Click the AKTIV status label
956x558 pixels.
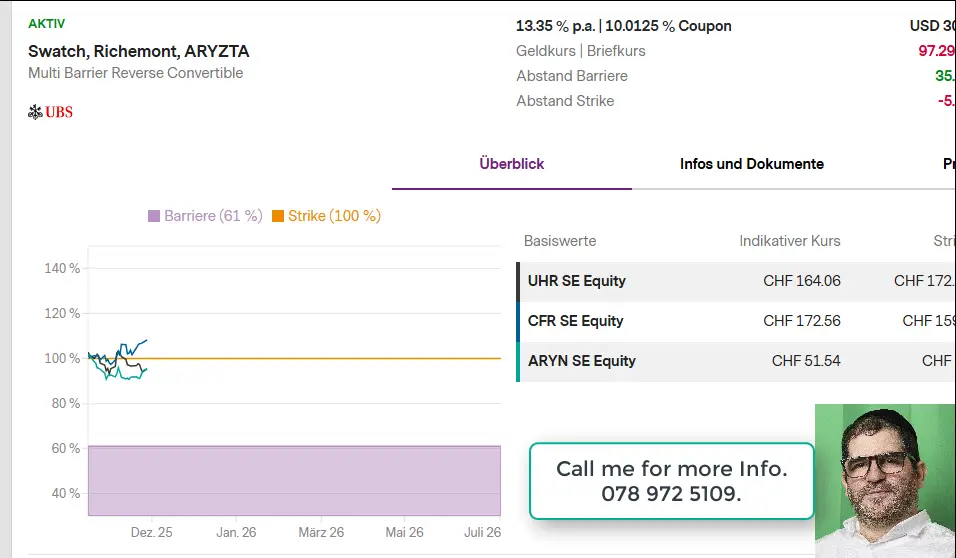46,24
